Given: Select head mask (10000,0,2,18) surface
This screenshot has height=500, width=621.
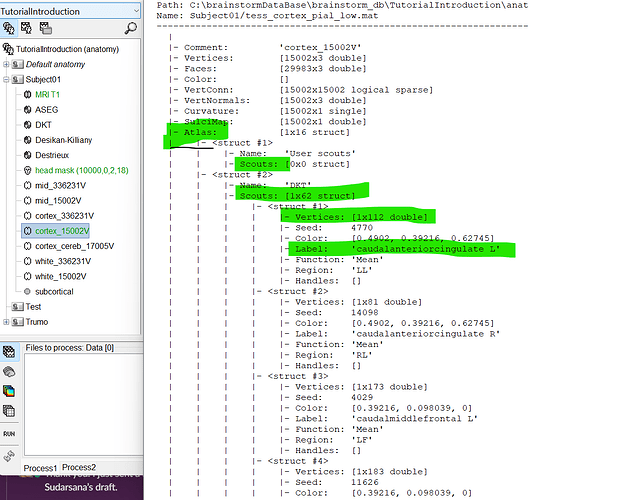Looking at the screenshot, I should [82, 170].
